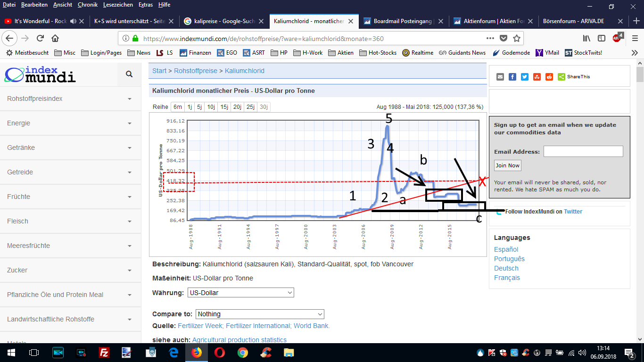Click the IndexMundi logo
The height and width of the screenshot is (362, 644).
pos(40,74)
